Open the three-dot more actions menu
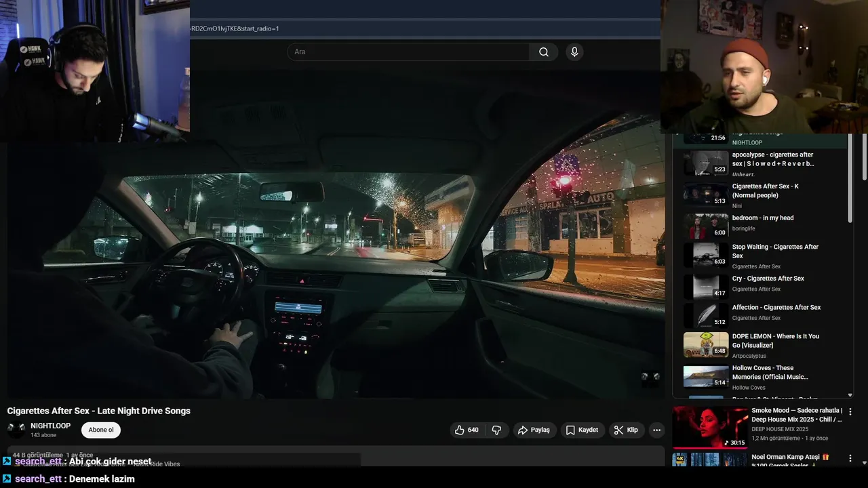 pos(656,430)
